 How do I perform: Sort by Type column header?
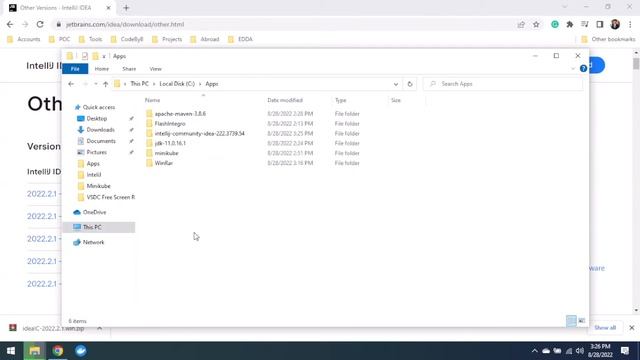340,100
